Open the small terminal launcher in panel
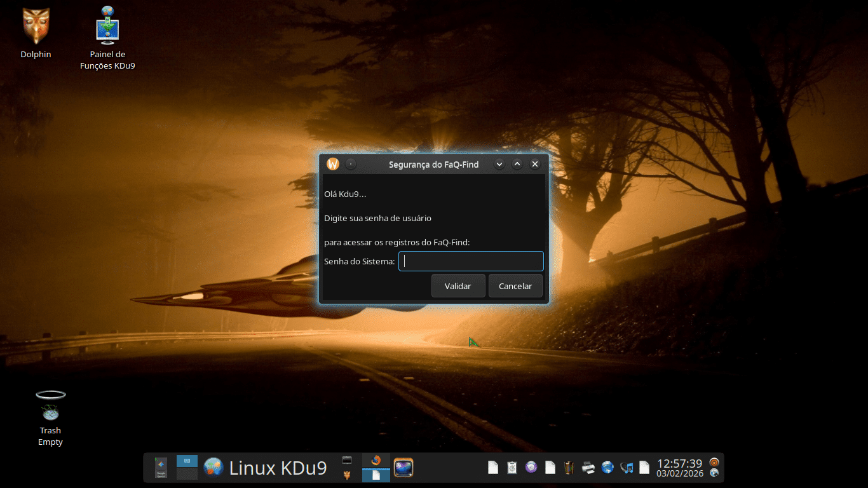868x488 pixels. click(347, 460)
